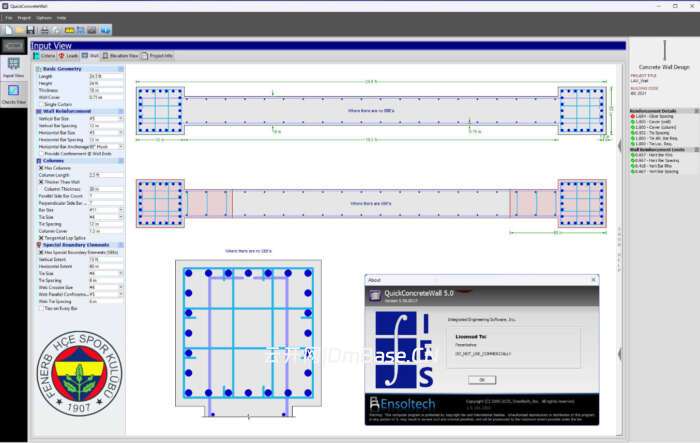Switch to the Elevation View tab

121,56
